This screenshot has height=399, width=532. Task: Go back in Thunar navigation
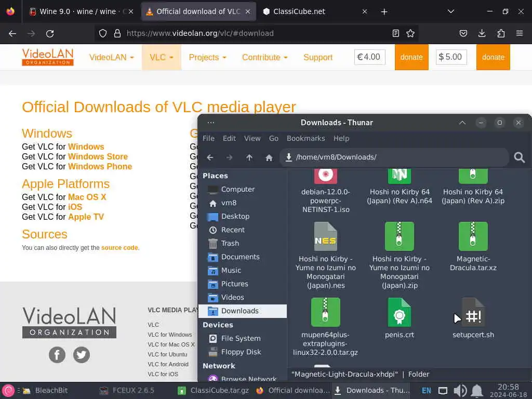click(x=210, y=157)
